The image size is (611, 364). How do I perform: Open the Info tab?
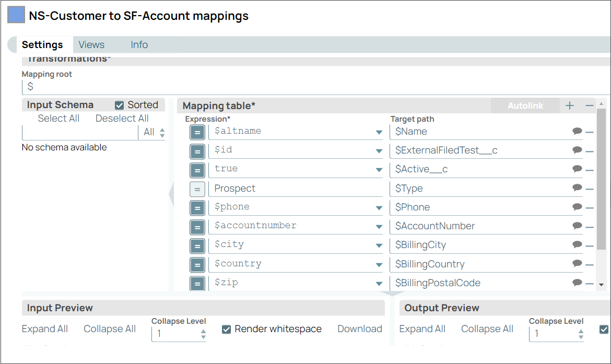click(x=139, y=44)
